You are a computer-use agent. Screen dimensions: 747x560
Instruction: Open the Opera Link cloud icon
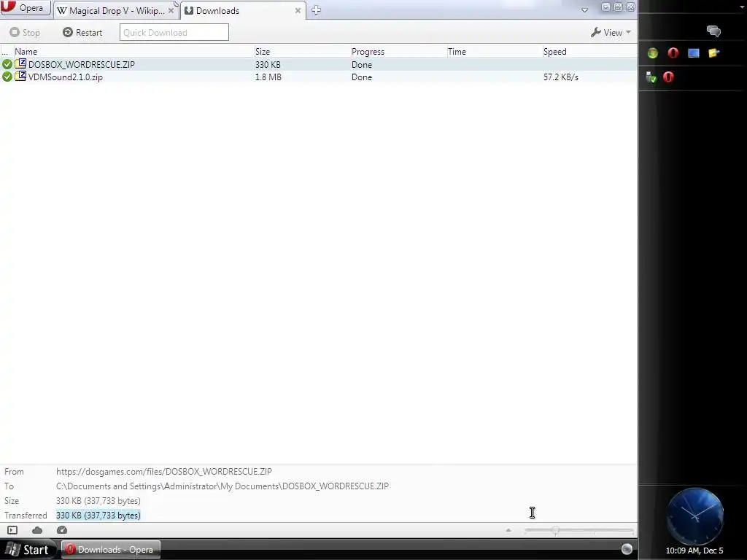tap(37, 530)
